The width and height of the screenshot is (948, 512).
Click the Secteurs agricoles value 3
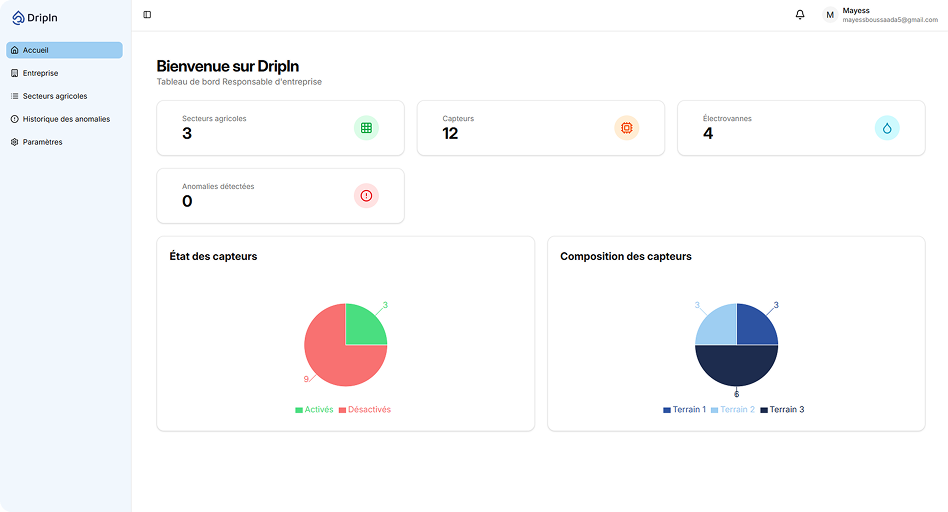pos(187,134)
